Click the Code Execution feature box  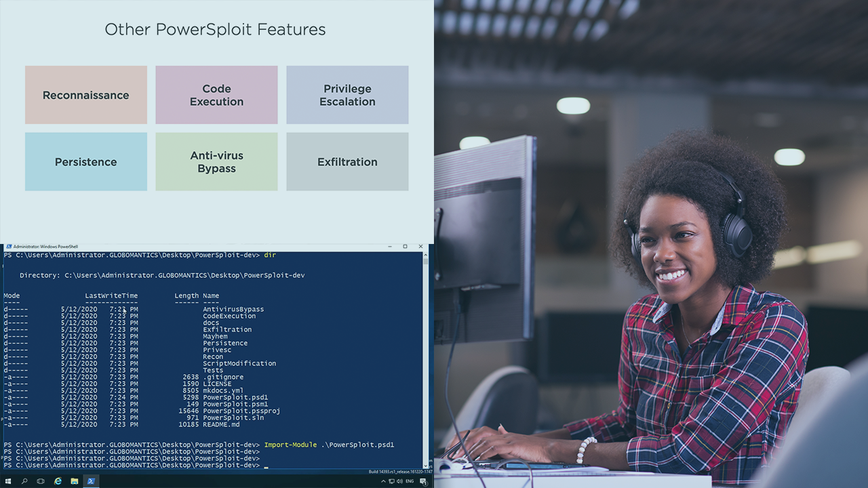coord(216,95)
